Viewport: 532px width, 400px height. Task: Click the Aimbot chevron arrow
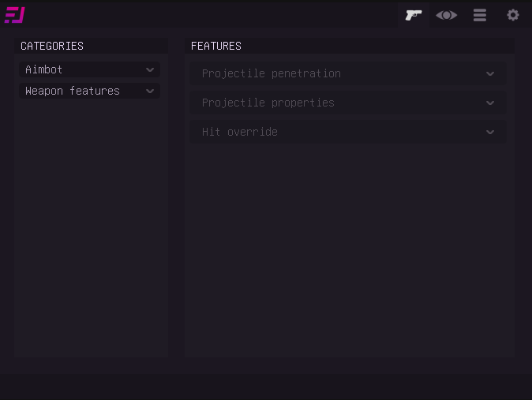click(150, 70)
